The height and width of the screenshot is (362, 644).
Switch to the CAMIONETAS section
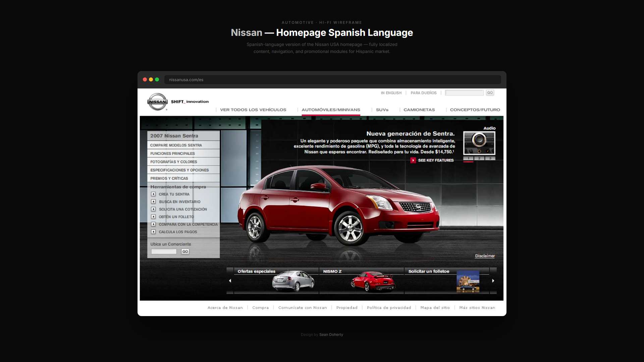click(x=419, y=110)
